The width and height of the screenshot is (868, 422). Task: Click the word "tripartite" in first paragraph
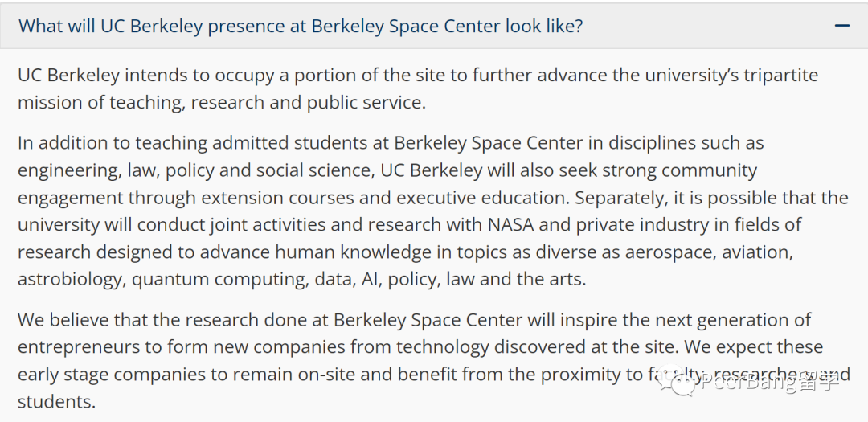coord(776,76)
